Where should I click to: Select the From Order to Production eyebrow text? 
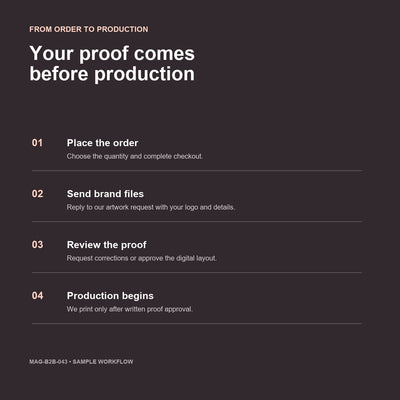click(89, 29)
